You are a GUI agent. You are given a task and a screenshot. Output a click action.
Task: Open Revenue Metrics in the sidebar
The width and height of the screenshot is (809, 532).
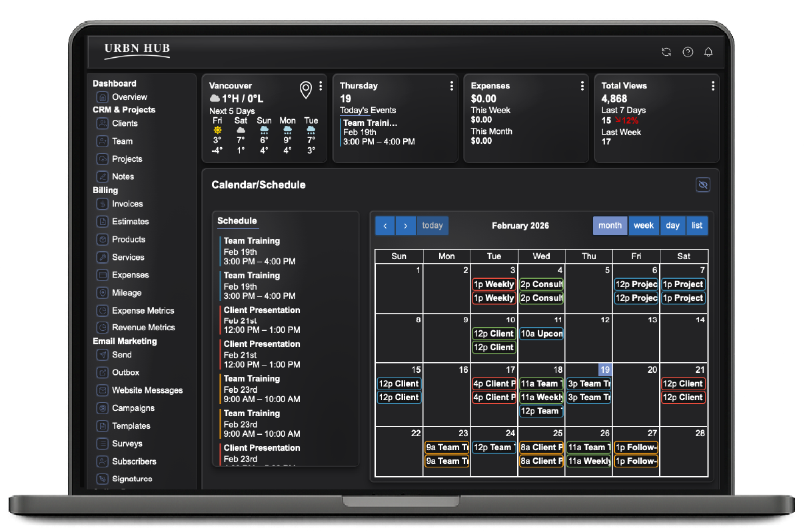point(143,328)
